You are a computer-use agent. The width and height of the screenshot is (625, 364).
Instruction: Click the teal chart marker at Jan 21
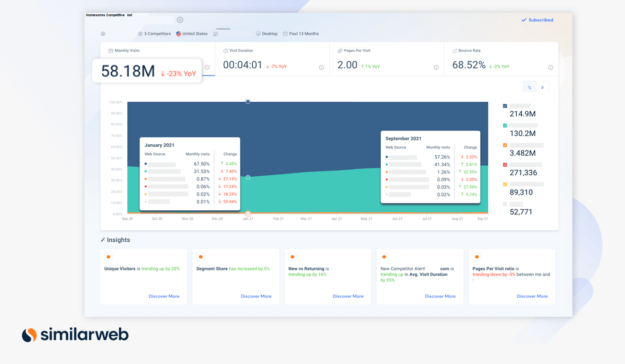(x=248, y=178)
